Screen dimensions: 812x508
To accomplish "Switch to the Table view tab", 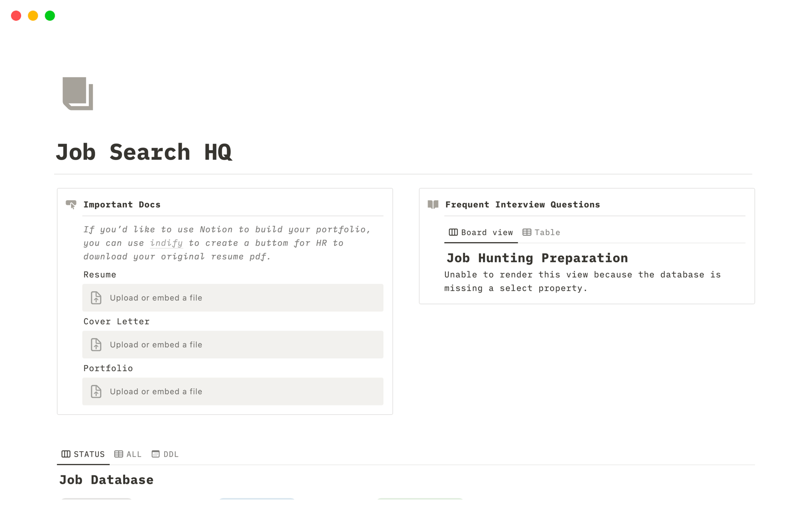I will click(x=547, y=232).
